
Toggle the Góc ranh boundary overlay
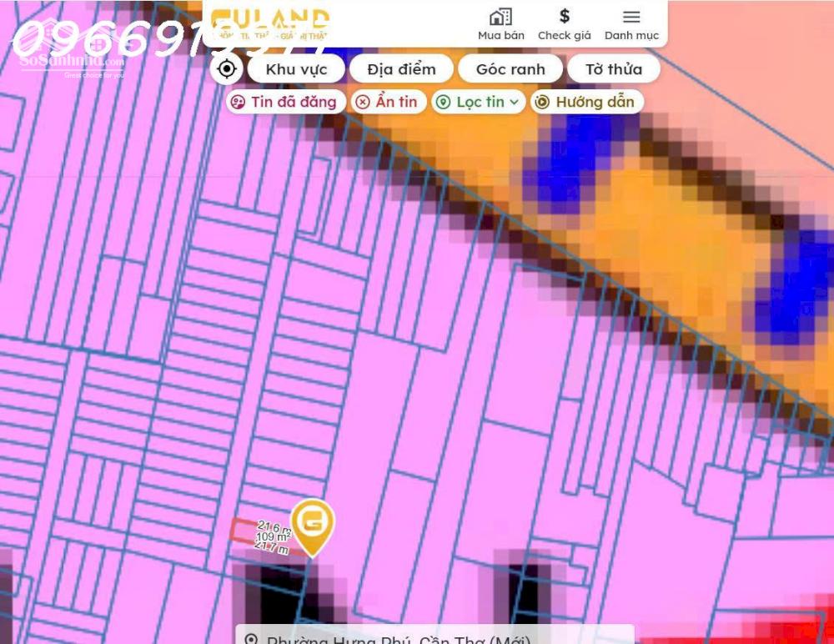[x=510, y=69]
